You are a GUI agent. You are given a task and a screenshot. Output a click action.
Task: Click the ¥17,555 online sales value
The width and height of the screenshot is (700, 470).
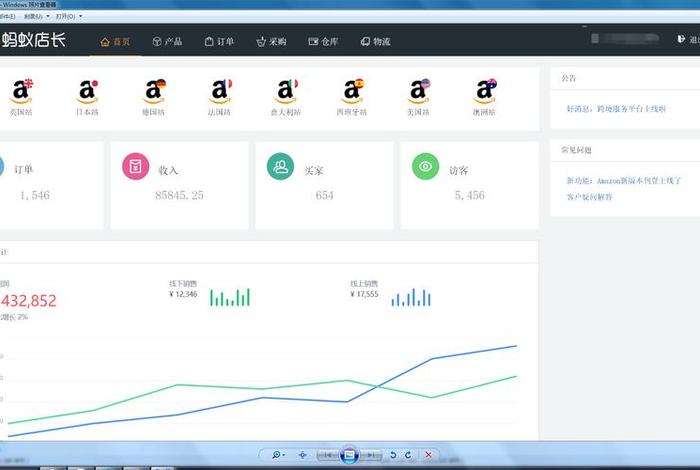click(364, 294)
